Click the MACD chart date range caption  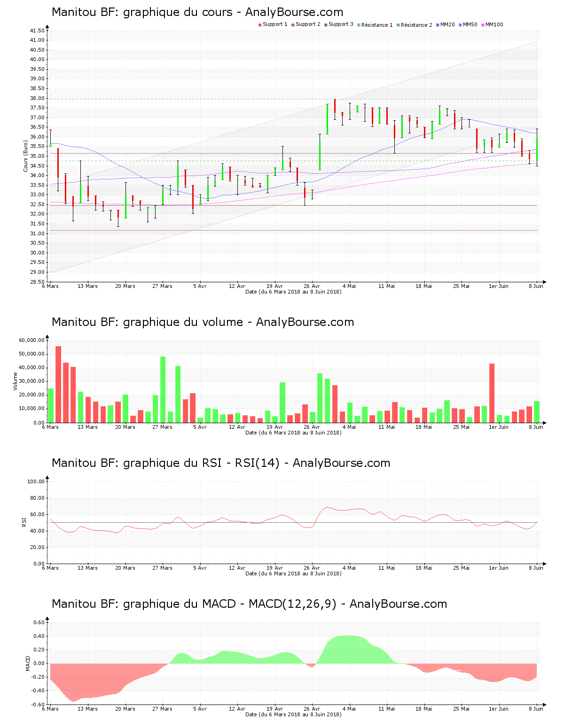tap(294, 714)
